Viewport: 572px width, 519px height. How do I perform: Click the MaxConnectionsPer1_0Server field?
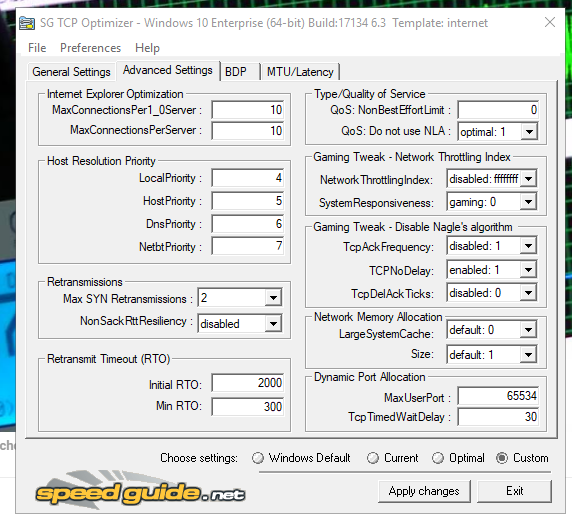point(248,110)
